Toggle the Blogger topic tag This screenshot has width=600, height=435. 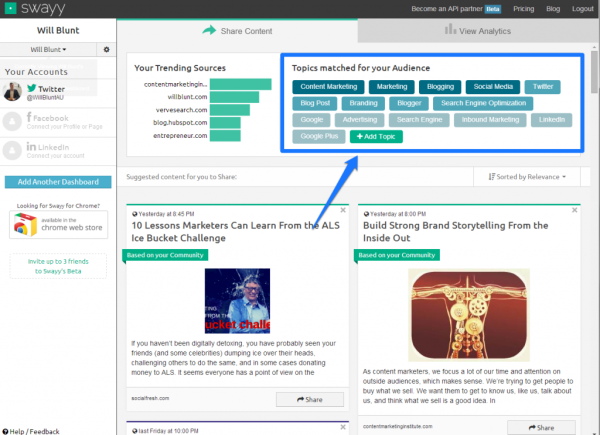coord(409,103)
